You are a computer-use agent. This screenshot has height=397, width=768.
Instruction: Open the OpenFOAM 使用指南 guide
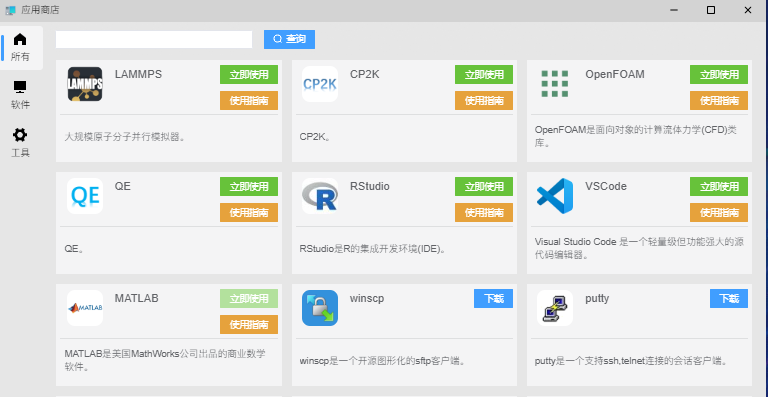[x=719, y=100]
